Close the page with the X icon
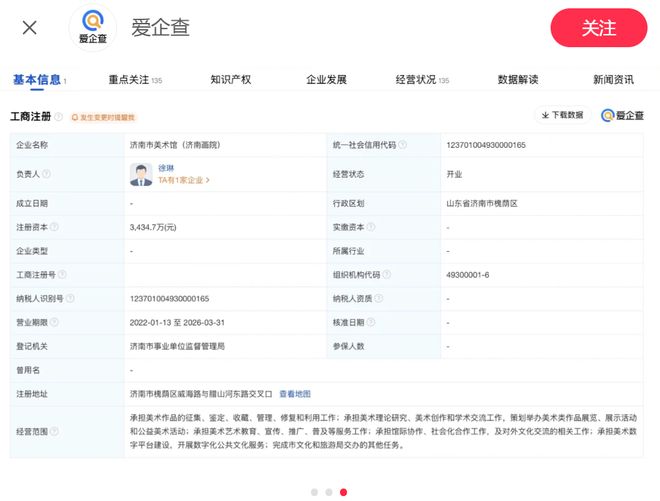 pos(30,27)
